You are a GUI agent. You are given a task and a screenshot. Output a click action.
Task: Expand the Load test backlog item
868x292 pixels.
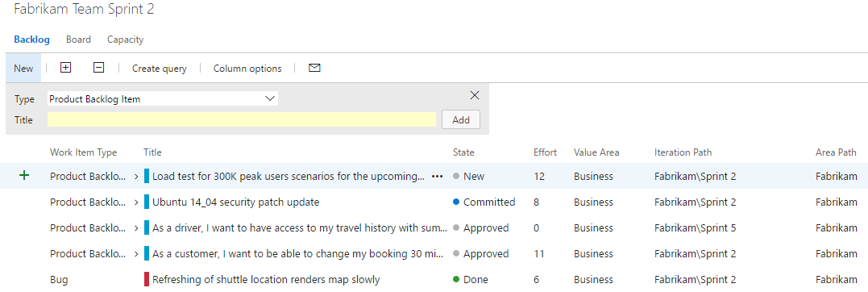tap(137, 176)
